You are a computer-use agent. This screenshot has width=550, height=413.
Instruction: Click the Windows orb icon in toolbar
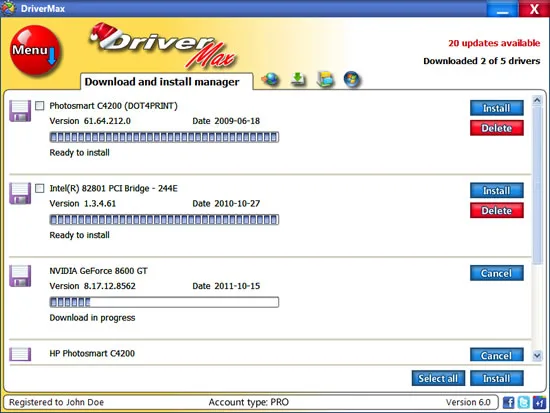tap(352, 79)
